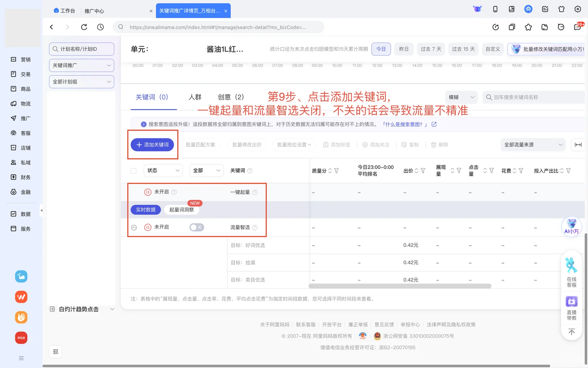Open the AI小万 floating assistant
The height and width of the screenshot is (368, 588).
tap(571, 226)
